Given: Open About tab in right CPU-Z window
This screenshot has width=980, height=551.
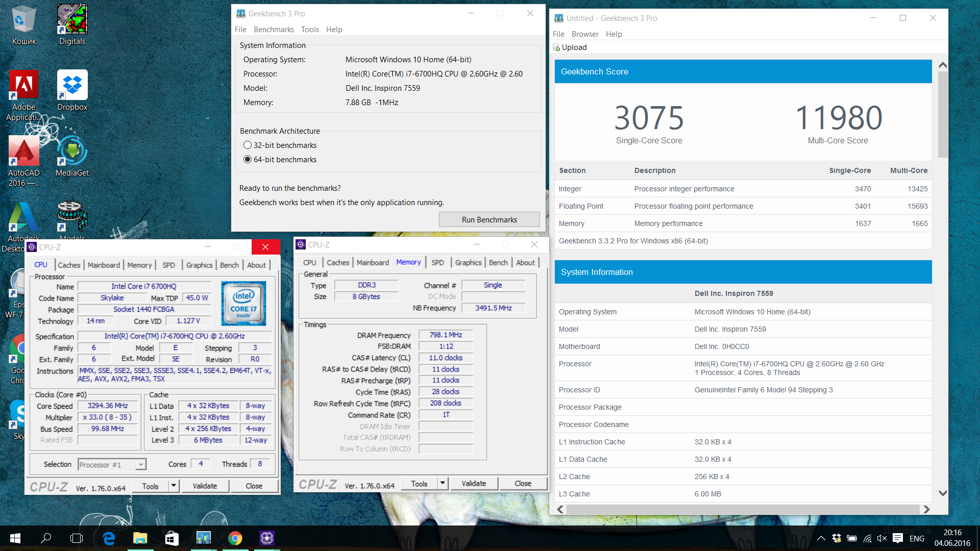Looking at the screenshot, I should [525, 263].
